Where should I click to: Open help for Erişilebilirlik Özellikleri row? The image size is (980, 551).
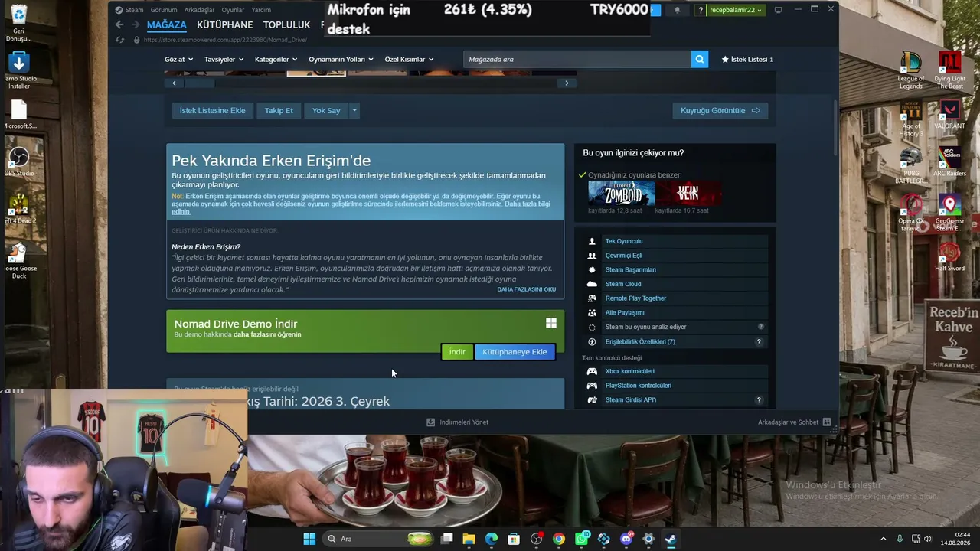pyautogui.click(x=759, y=341)
